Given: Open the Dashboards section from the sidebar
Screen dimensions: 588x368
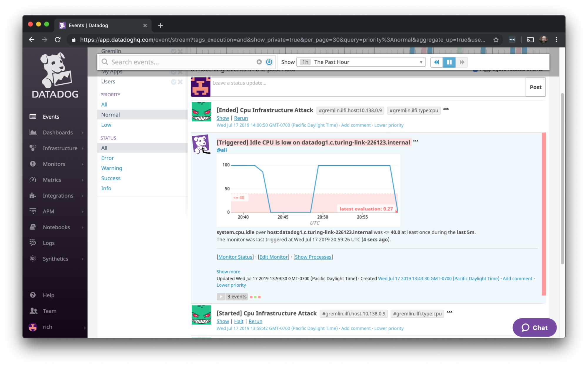Looking at the screenshot, I should (58, 132).
